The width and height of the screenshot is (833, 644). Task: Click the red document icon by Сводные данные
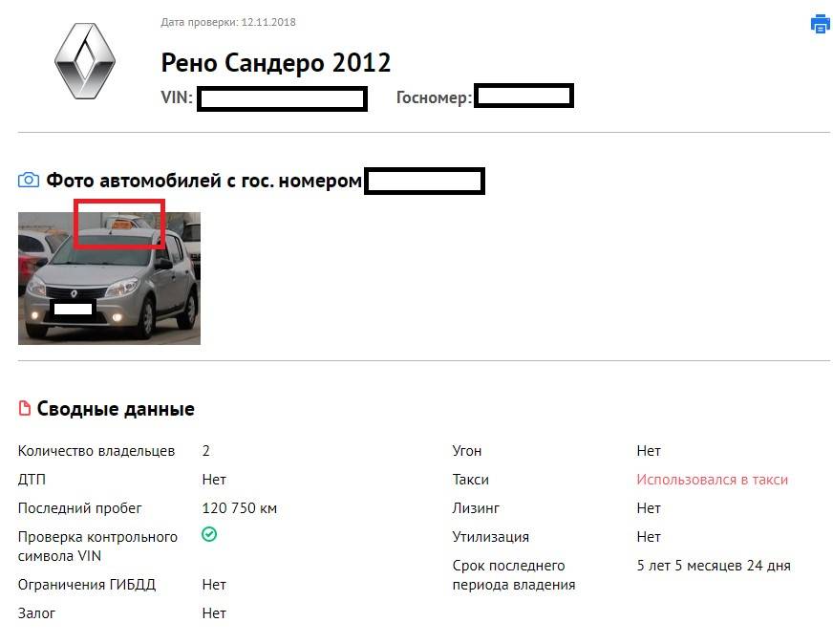coord(25,408)
